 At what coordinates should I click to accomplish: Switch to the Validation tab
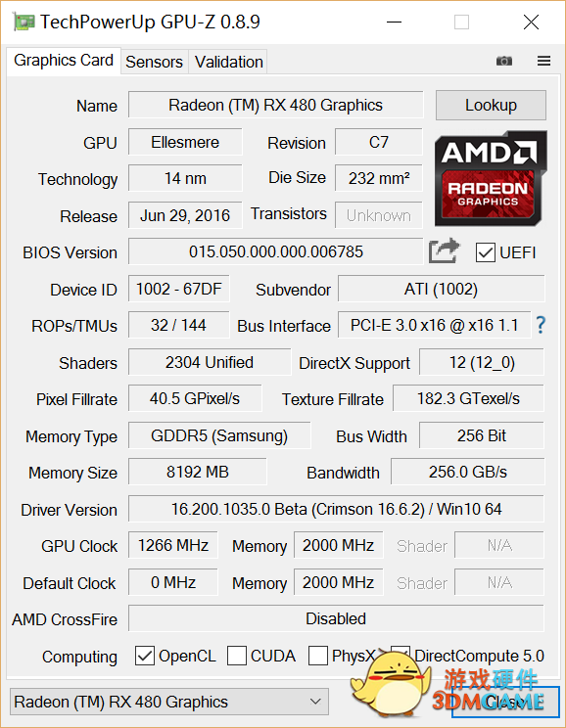(x=228, y=62)
